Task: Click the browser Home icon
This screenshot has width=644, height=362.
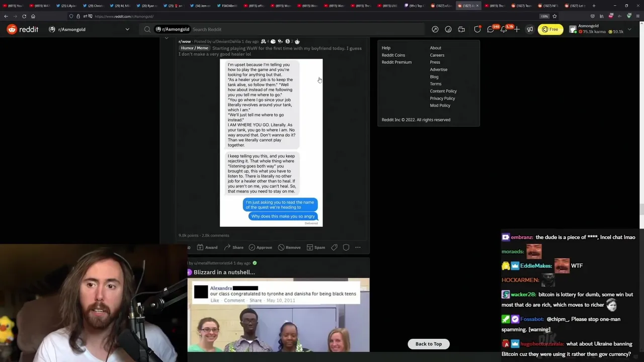Action: pyautogui.click(x=33, y=16)
